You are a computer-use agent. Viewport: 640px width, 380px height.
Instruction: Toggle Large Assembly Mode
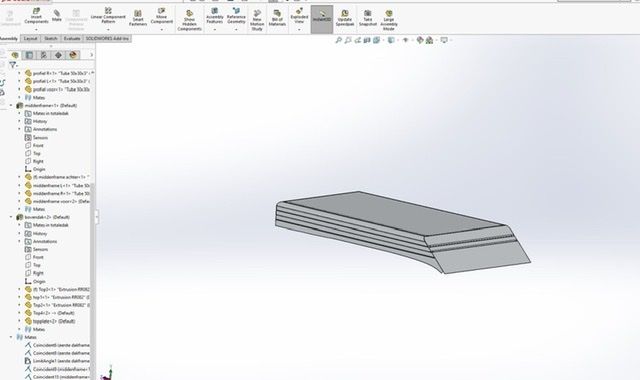pyautogui.click(x=389, y=20)
